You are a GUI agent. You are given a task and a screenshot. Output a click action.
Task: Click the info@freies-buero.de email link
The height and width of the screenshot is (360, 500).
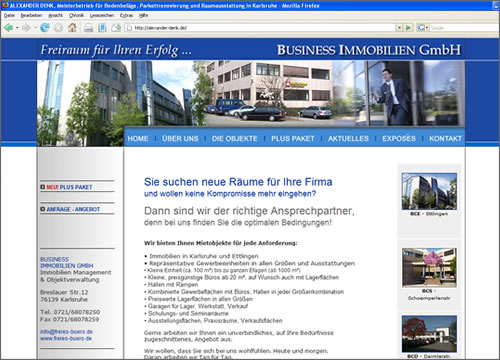tap(66, 332)
